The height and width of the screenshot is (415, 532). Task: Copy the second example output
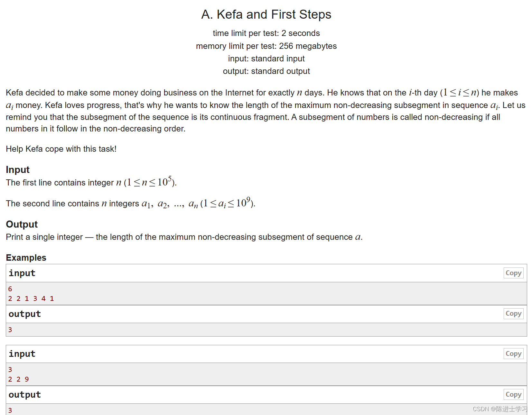(513, 394)
